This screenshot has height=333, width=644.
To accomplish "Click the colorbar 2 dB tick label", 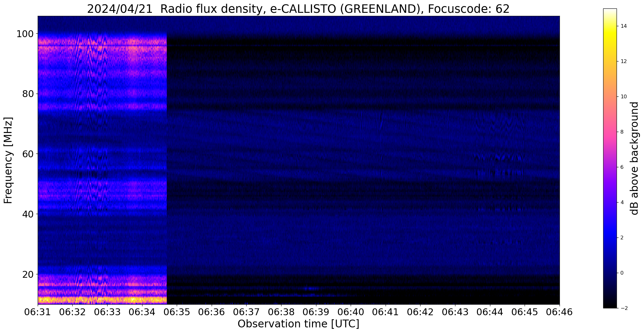I will click(x=622, y=238).
